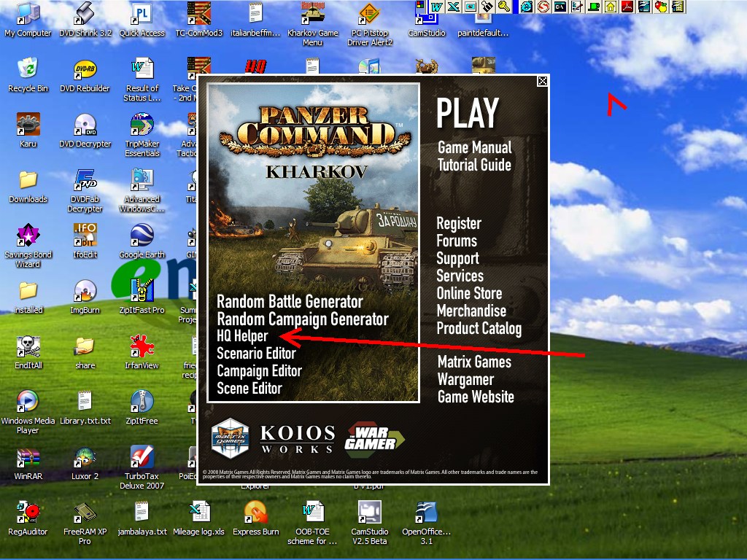
Task: Open the Game Manual link
Action: point(474,147)
